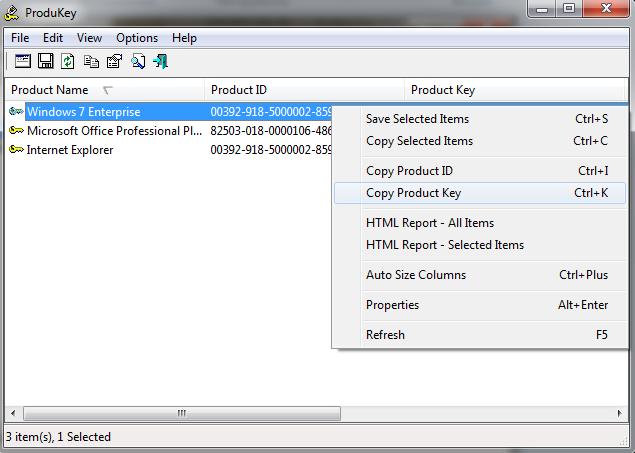Select Copy Product Key in context menu
Viewport: 635px width, 453px height.
click(x=480, y=193)
